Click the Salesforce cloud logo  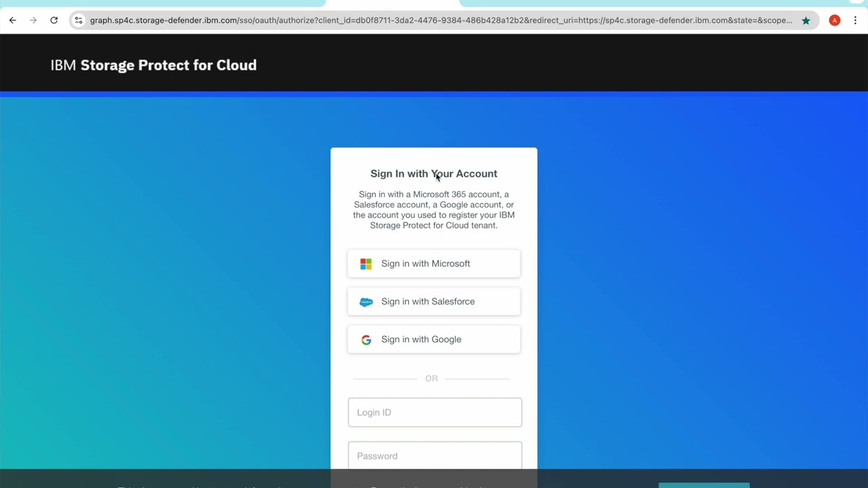(x=366, y=302)
